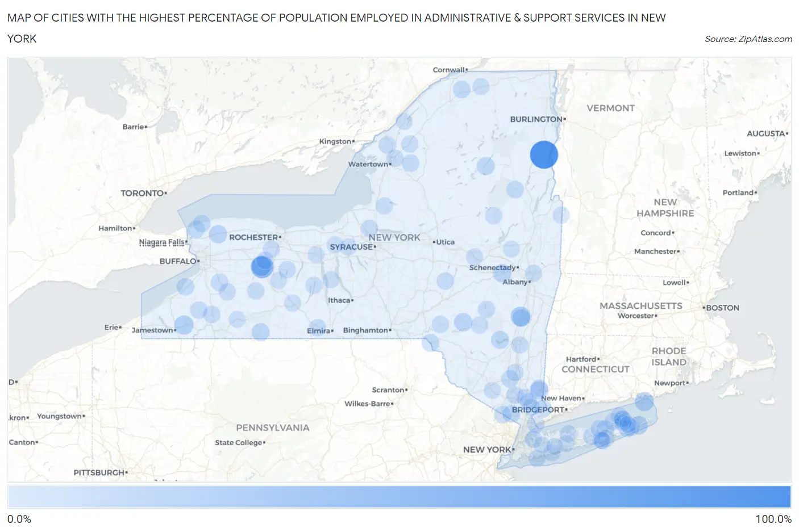
Task: Click the medium blue bubble southeast of Albany
Action: [x=521, y=317]
